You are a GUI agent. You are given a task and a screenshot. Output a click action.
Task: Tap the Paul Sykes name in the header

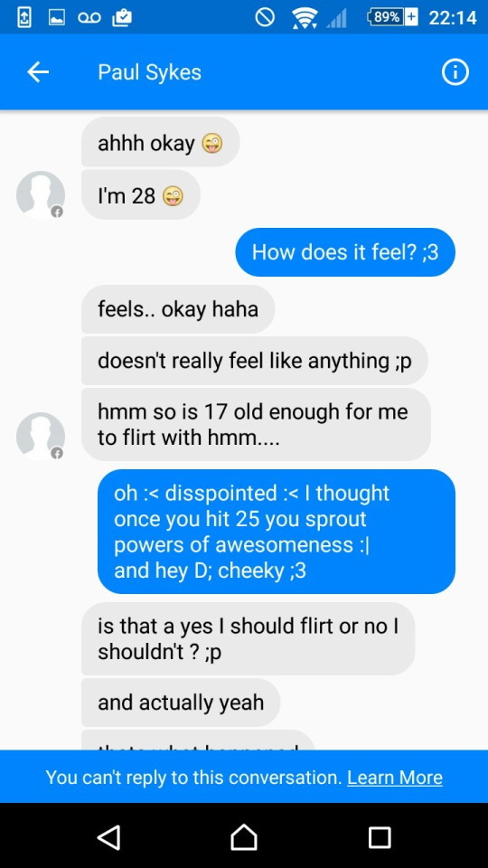(149, 72)
